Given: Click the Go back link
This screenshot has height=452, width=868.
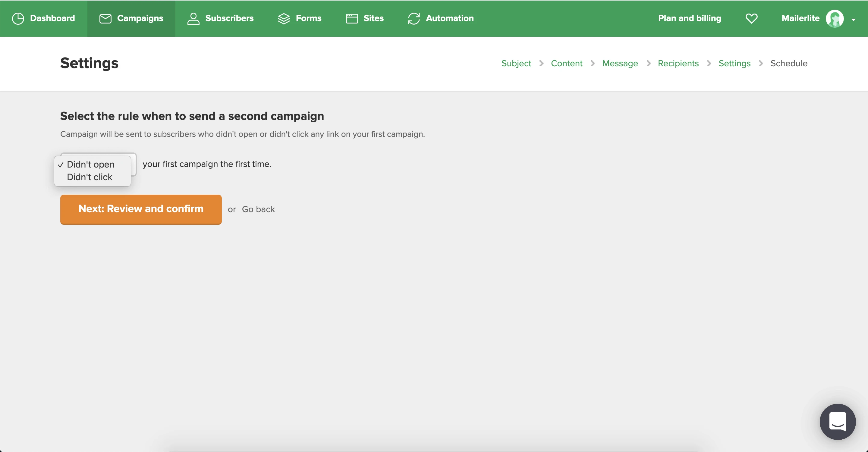Looking at the screenshot, I should (x=258, y=209).
